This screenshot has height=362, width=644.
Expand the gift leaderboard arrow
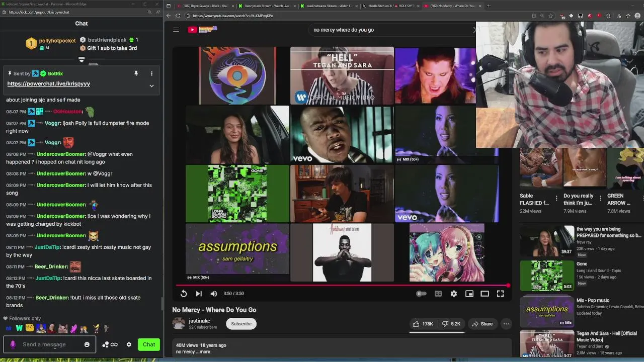[82, 59]
